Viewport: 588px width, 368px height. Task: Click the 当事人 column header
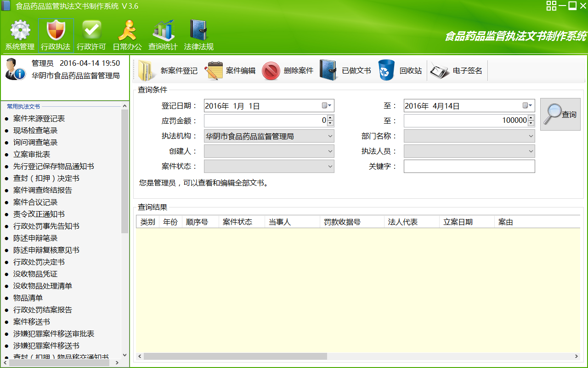[280, 222]
